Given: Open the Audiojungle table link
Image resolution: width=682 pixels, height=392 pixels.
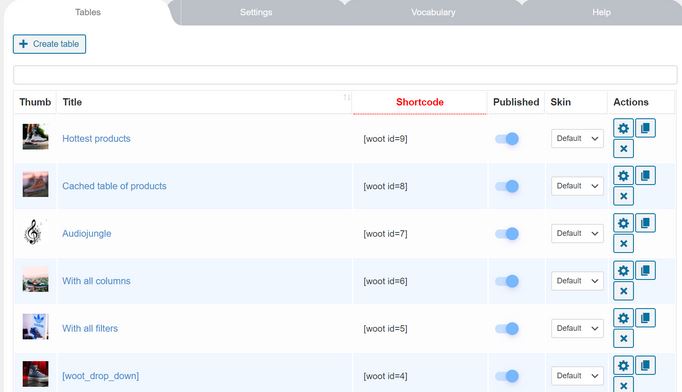Looking at the screenshot, I should pos(87,233).
